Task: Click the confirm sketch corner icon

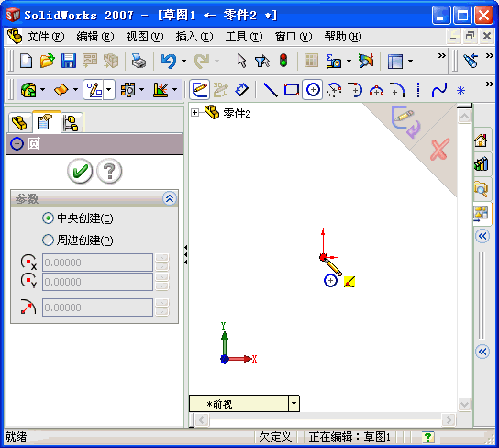Action: click(405, 122)
